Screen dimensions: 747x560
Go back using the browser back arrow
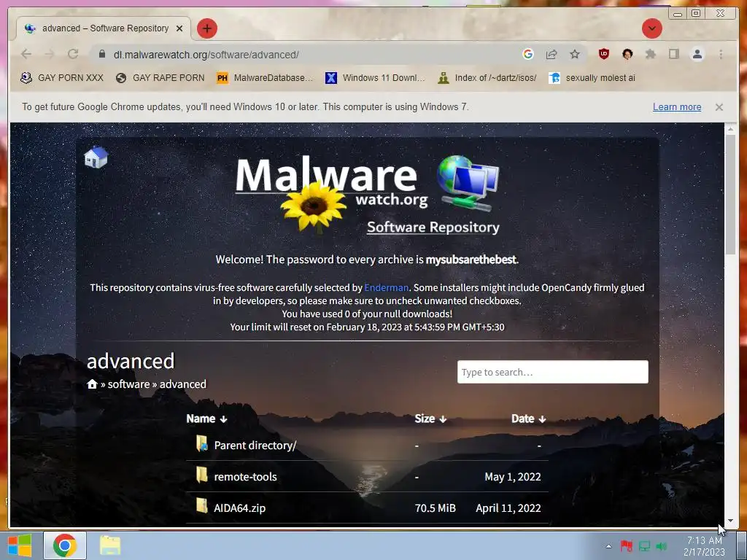pos(26,54)
